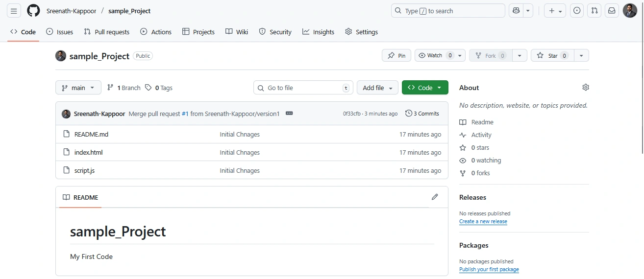Open README.md's Initial Chnages commit message

[240, 134]
